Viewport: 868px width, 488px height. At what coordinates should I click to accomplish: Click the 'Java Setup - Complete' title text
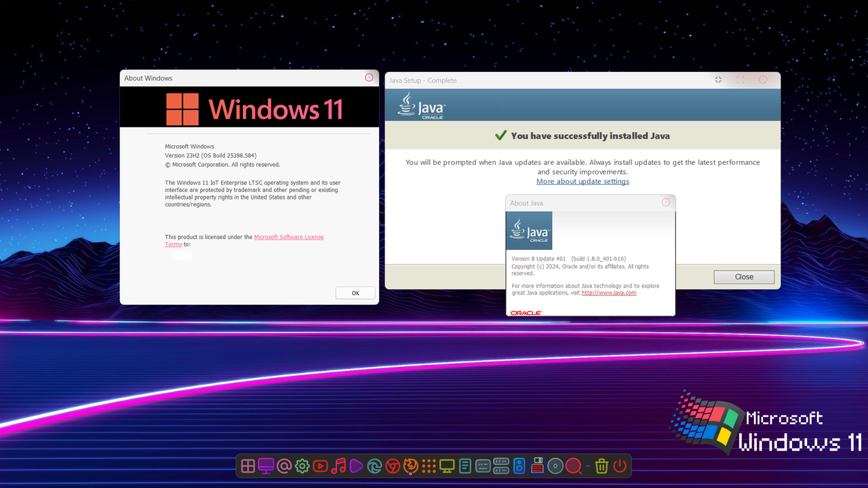click(422, 80)
